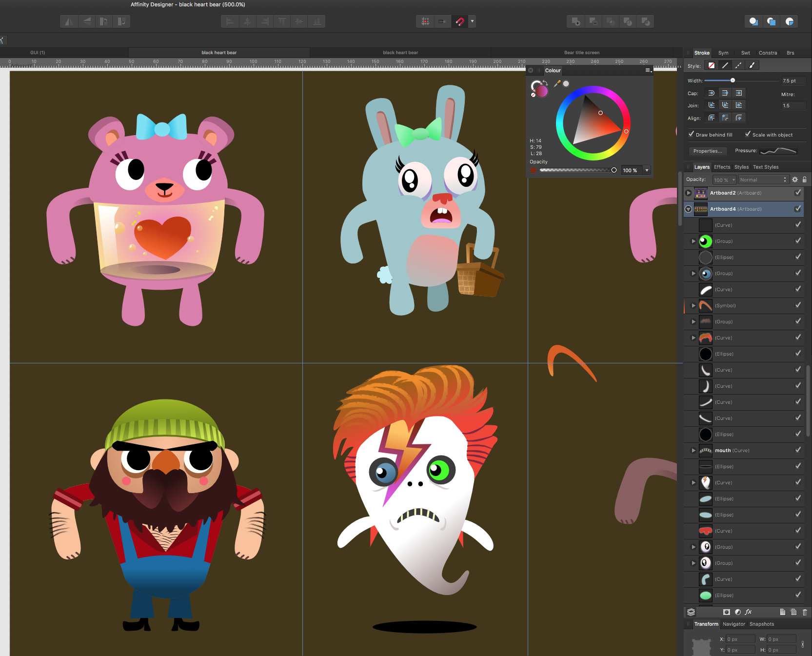Open the Pressure curve button
Image resolution: width=812 pixels, height=656 pixels.
click(x=779, y=151)
